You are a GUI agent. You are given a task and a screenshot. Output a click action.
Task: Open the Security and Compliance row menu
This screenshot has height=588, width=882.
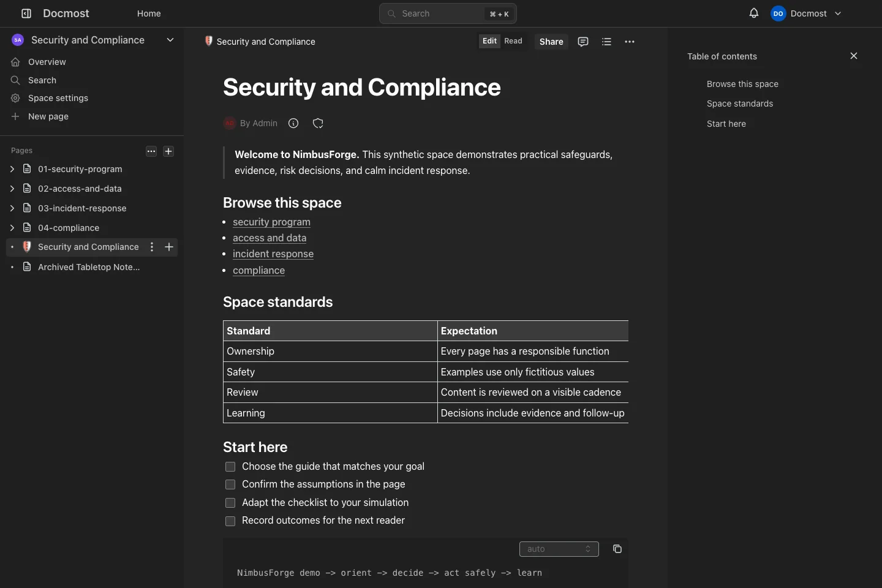click(152, 247)
